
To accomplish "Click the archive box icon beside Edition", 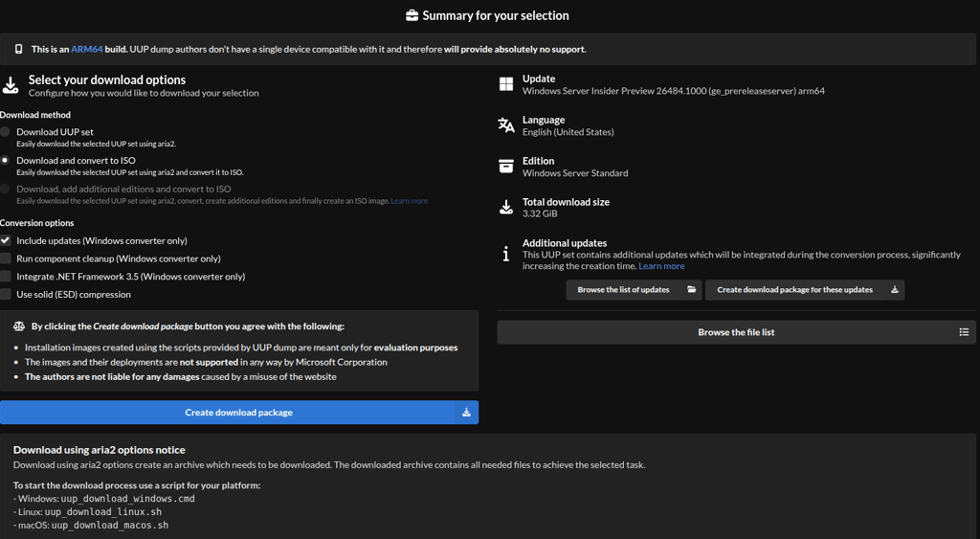I will pos(506,167).
